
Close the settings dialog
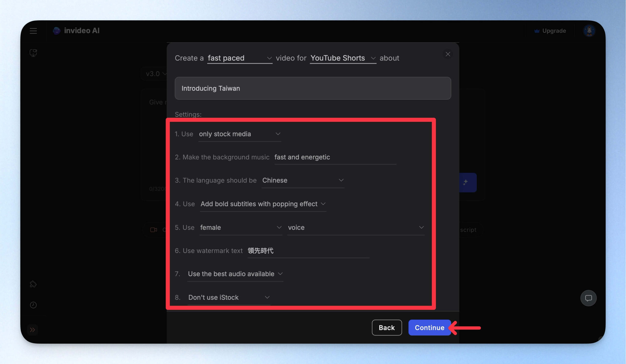448,54
